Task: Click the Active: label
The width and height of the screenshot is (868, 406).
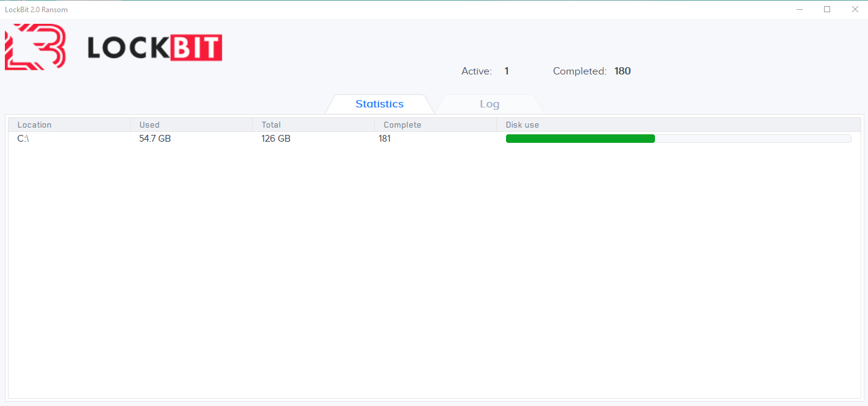Action: tap(477, 71)
